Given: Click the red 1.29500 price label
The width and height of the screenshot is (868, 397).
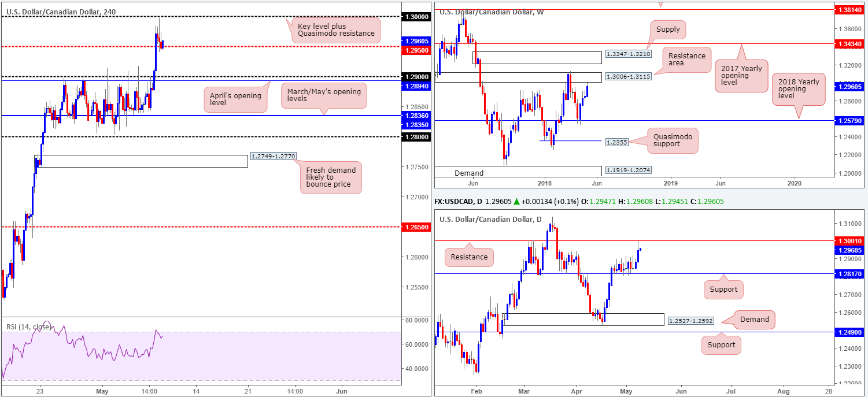Looking at the screenshot, I should [x=416, y=50].
